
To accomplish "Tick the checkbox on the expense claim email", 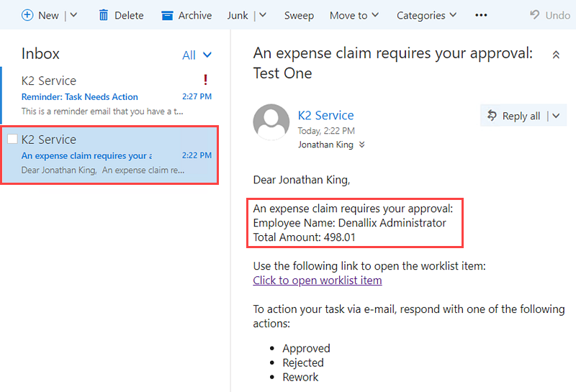I will pyautogui.click(x=12, y=139).
